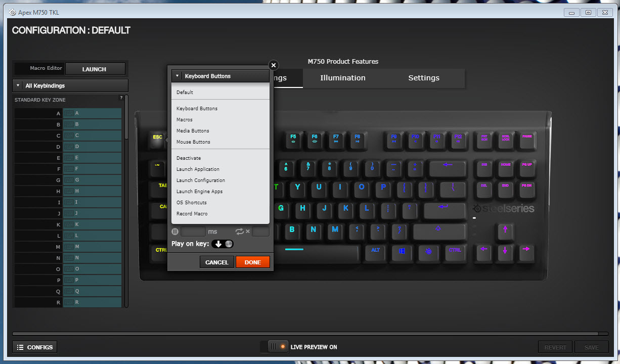Toggle Play on key press/release switch
This screenshot has height=364, width=620.
click(223, 244)
